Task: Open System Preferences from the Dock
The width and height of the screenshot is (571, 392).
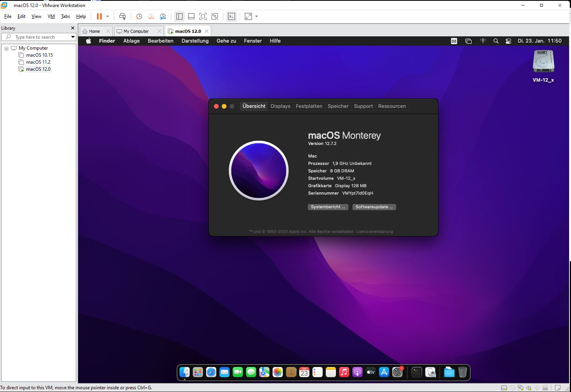Action: coord(397,372)
